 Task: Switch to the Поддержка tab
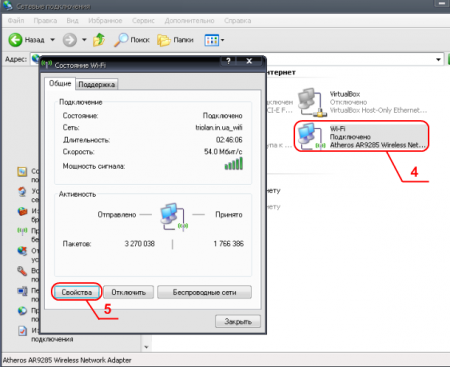pos(97,85)
